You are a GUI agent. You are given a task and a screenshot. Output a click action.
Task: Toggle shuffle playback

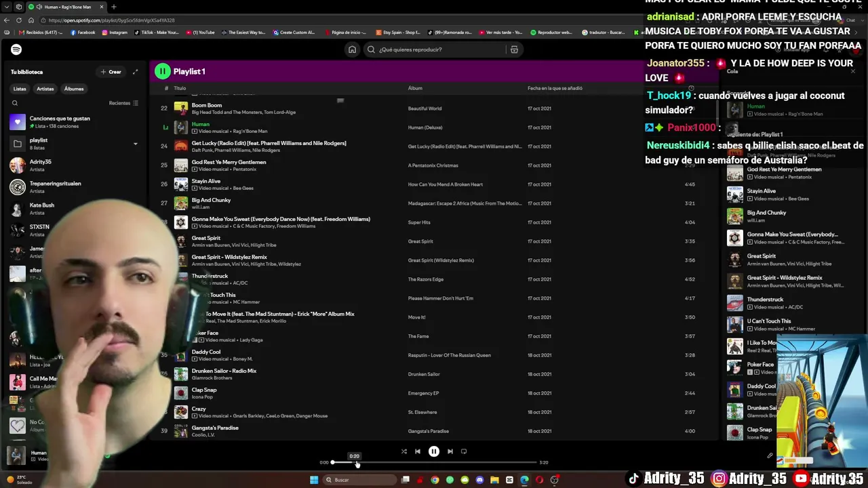click(403, 451)
